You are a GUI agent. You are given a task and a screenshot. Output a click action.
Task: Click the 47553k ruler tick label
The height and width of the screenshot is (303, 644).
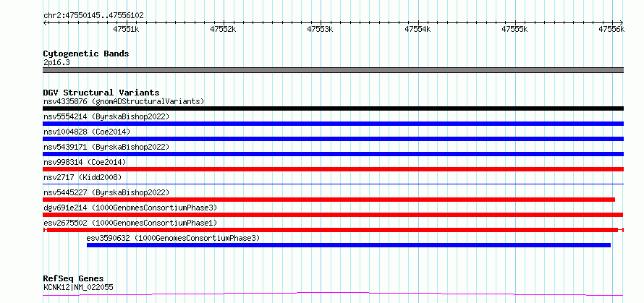(321, 29)
